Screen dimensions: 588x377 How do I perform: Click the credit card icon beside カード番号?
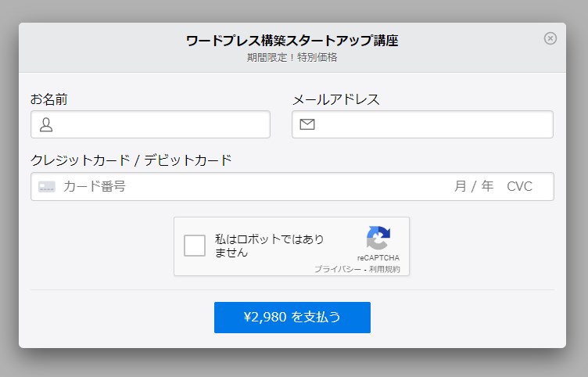[x=47, y=187]
